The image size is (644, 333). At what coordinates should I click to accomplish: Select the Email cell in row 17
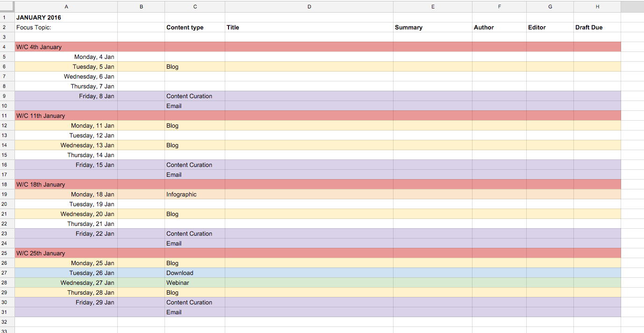pos(194,175)
